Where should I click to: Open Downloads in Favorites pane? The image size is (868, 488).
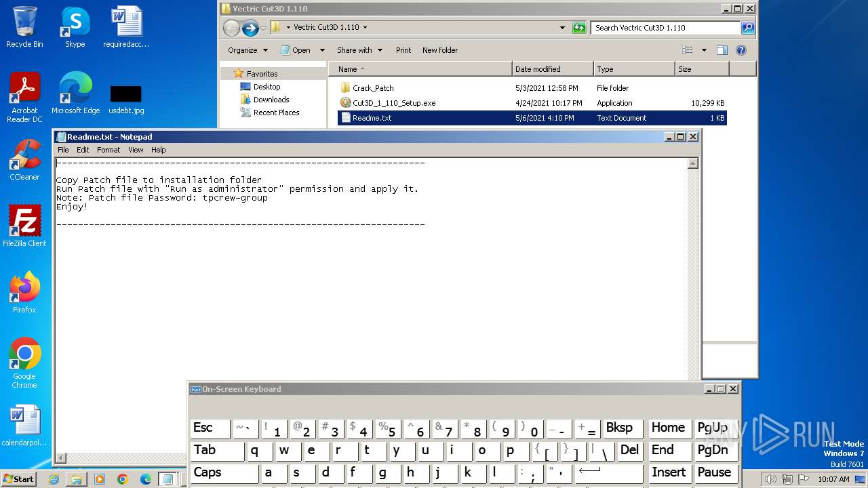tap(271, 100)
